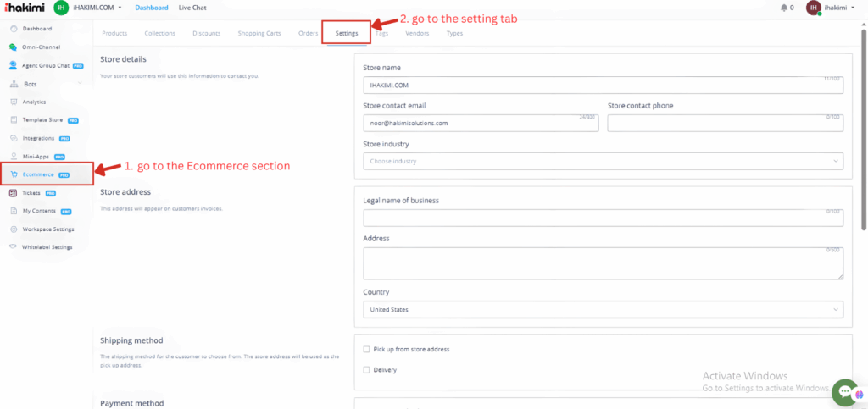Click the Ecommerce cart icon

(x=14, y=174)
